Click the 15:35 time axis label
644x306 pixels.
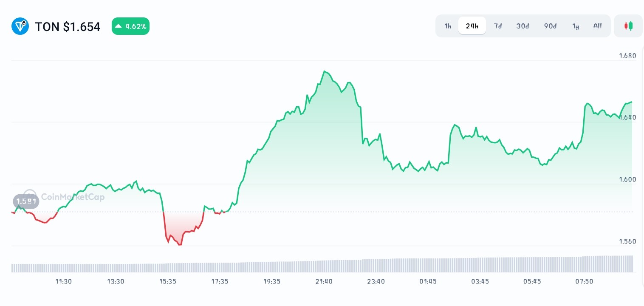coord(168,281)
